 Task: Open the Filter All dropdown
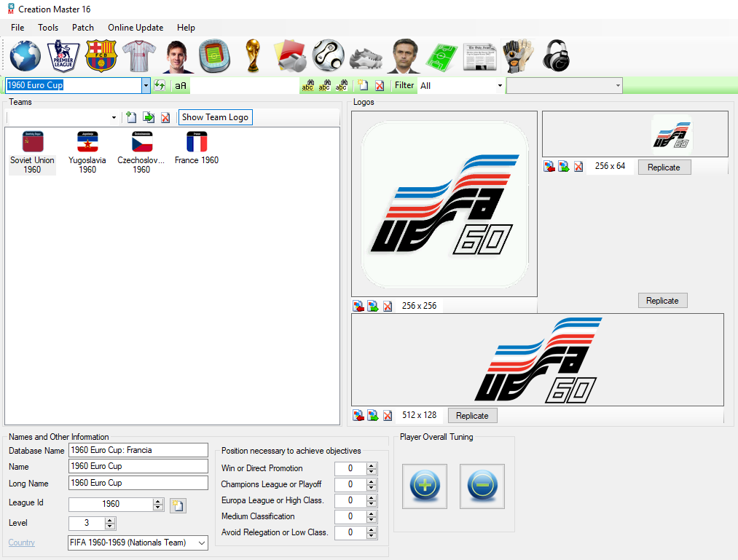[500, 86]
